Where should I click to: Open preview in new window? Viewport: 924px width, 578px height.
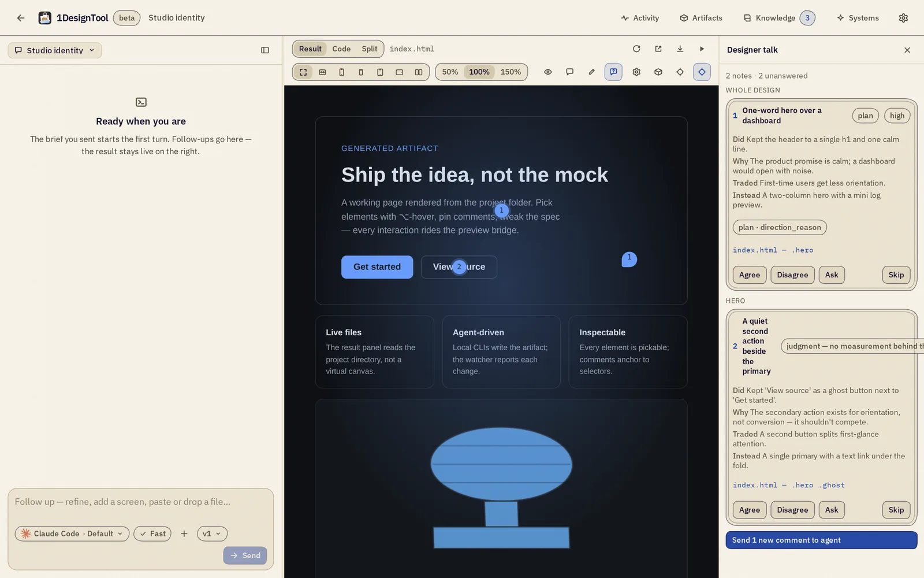[658, 49]
